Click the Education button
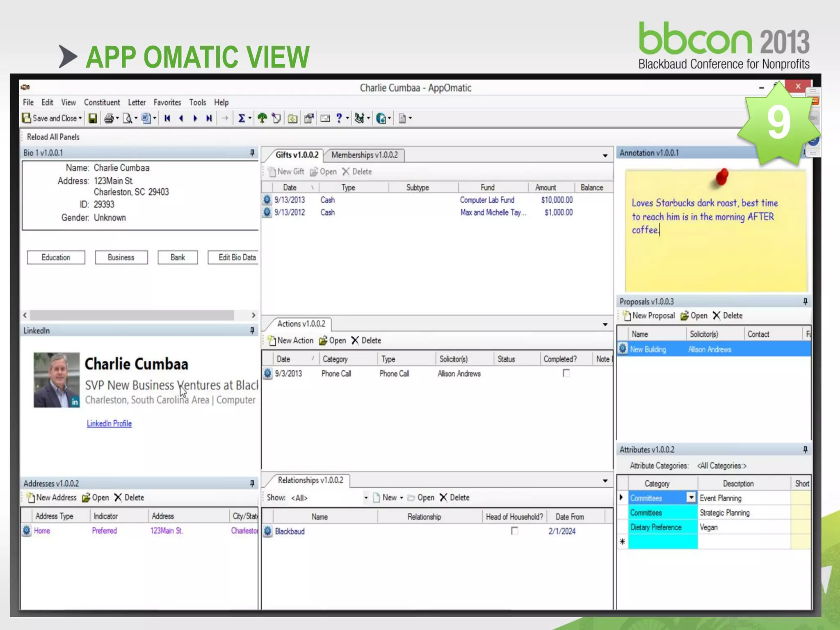This screenshot has height=630, width=840. tap(56, 257)
